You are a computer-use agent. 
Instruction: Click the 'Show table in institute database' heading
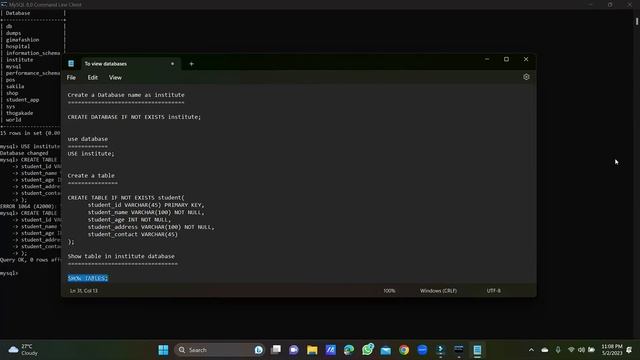tap(121, 256)
